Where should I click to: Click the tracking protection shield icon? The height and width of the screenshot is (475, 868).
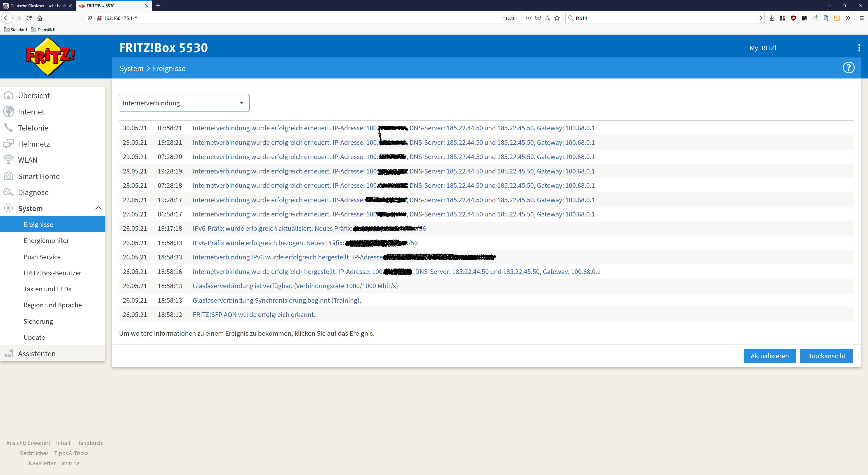point(90,18)
